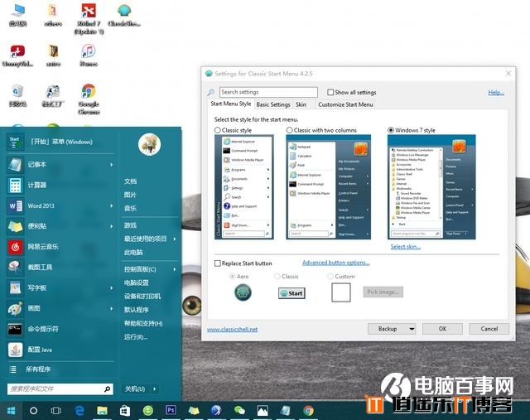Viewport: 530px width, 420px height.
Task: Click the OK button
Action: (442, 329)
